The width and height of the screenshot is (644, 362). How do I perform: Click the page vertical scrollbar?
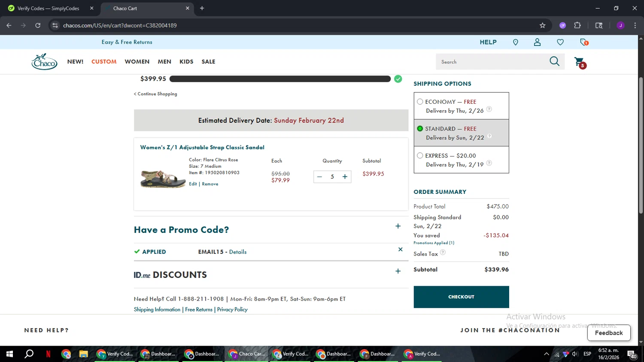(x=641, y=146)
